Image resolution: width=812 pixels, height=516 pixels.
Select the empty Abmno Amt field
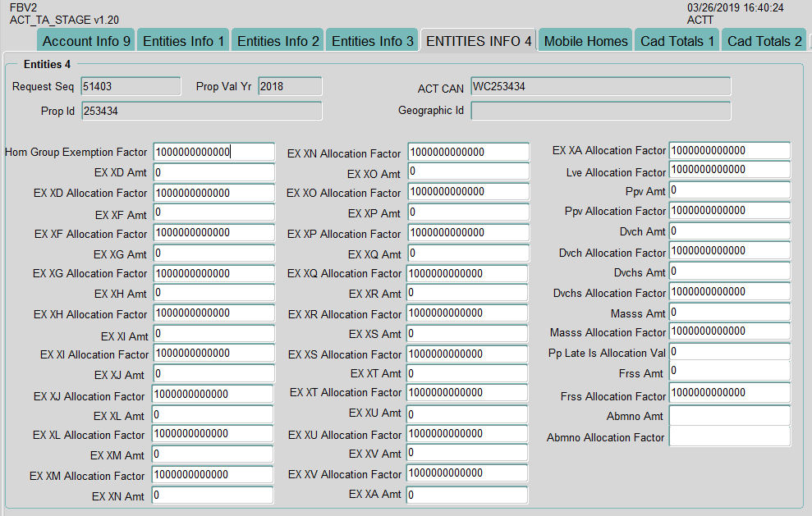[729, 416]
